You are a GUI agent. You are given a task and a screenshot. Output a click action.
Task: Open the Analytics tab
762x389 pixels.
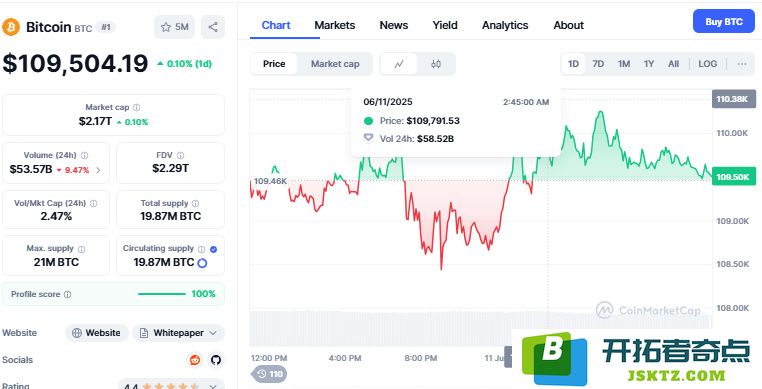tap(505, 25)
